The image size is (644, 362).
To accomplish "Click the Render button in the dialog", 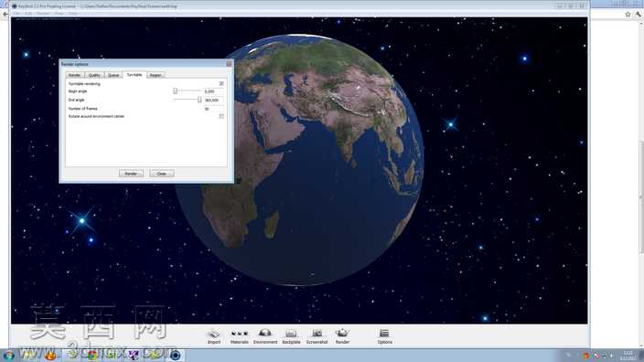I will point(131,174).
